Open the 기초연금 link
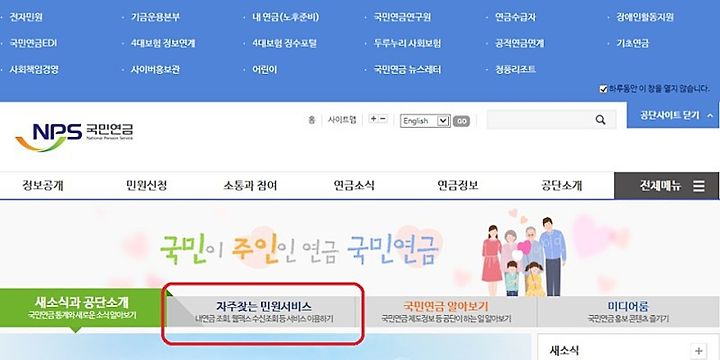 point(633,44)
